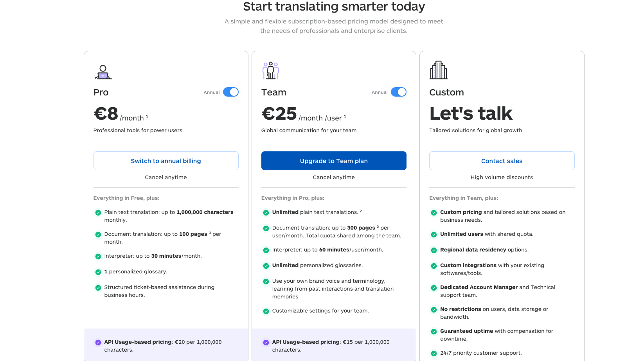Click green check next to 1 personalized glossary
644x361 pixels.
98,272
